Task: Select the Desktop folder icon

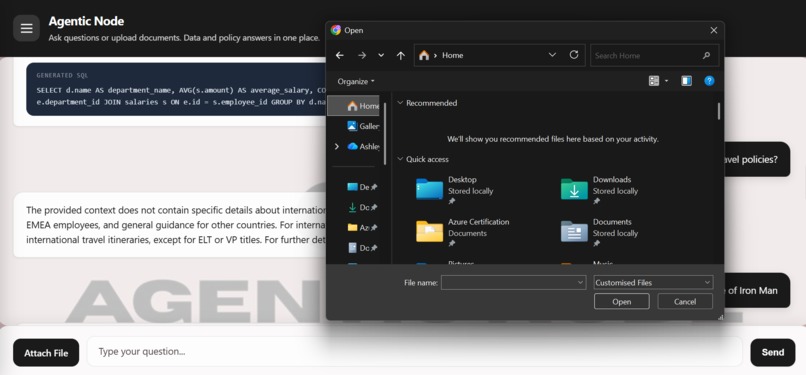Action: coord(429,189)
